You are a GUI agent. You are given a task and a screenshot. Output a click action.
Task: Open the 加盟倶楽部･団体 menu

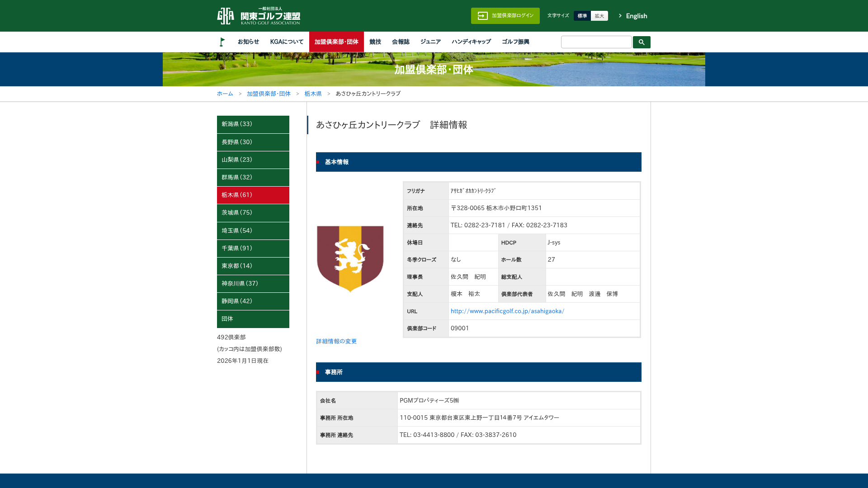click(x=336, y=42)
